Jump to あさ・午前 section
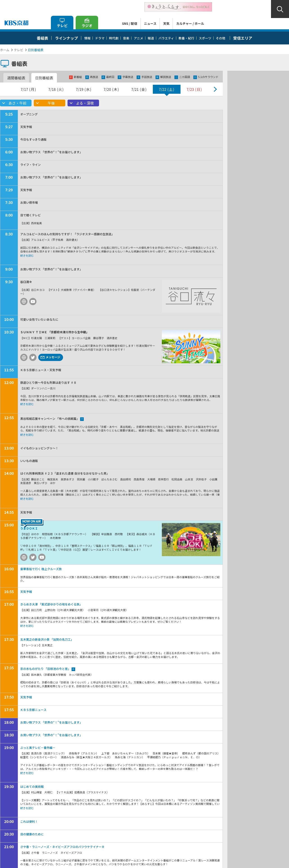The image size is (289, 868). [x=16, y=103]
